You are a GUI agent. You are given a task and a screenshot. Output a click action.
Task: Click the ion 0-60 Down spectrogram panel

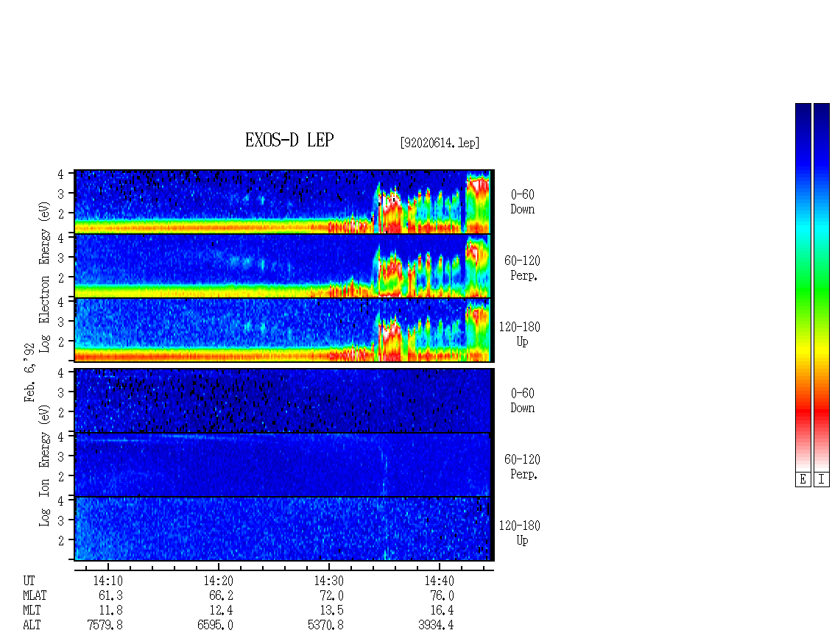[x=283, y=400]
